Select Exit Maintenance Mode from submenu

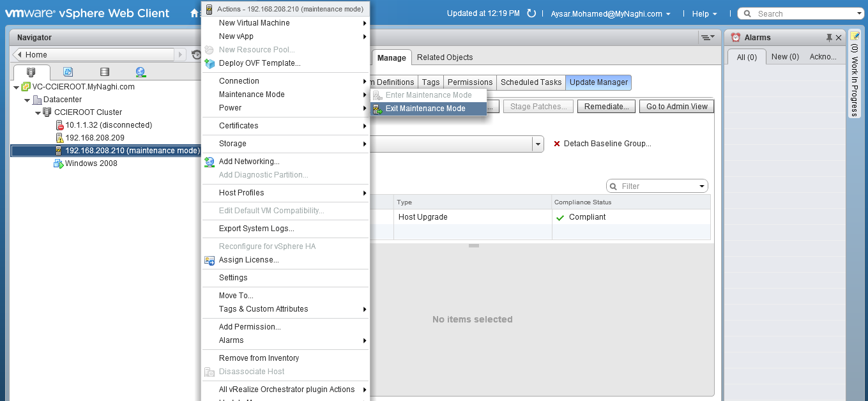[425, 109]
